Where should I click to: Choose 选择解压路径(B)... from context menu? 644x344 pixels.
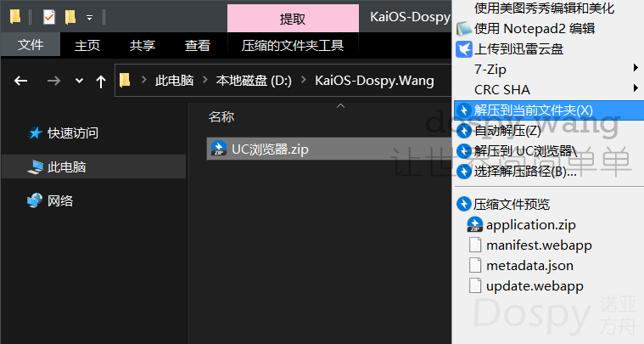pos(525,171)
